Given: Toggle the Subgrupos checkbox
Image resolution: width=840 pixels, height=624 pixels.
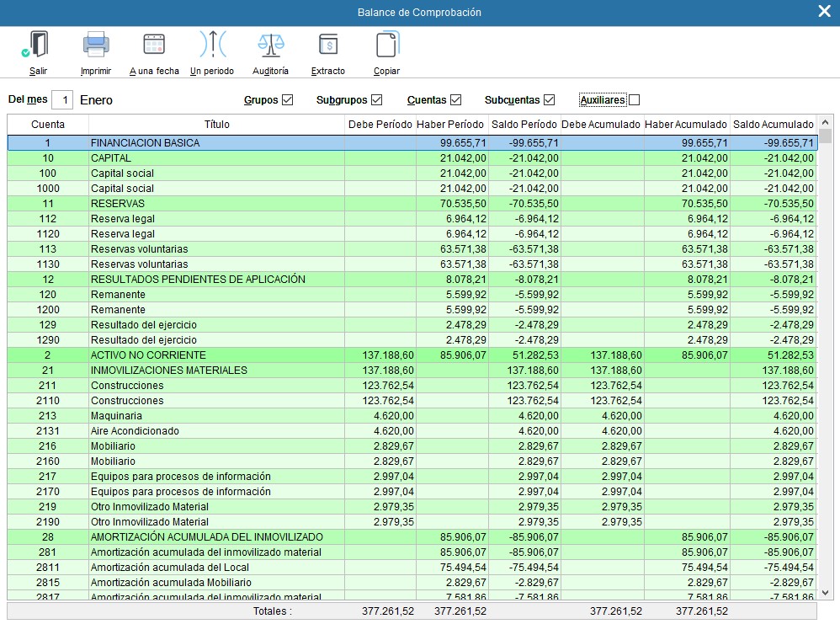Looking at the screenshot, I should pos(376,100).
